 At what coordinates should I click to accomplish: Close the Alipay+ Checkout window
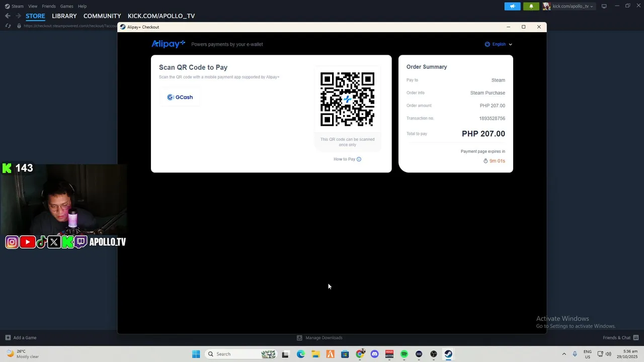coord(539,27)
